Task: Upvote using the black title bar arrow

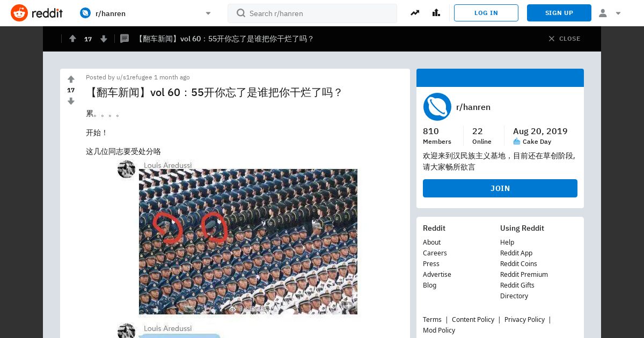Action: pyautogui.click(x=72, y=39)
